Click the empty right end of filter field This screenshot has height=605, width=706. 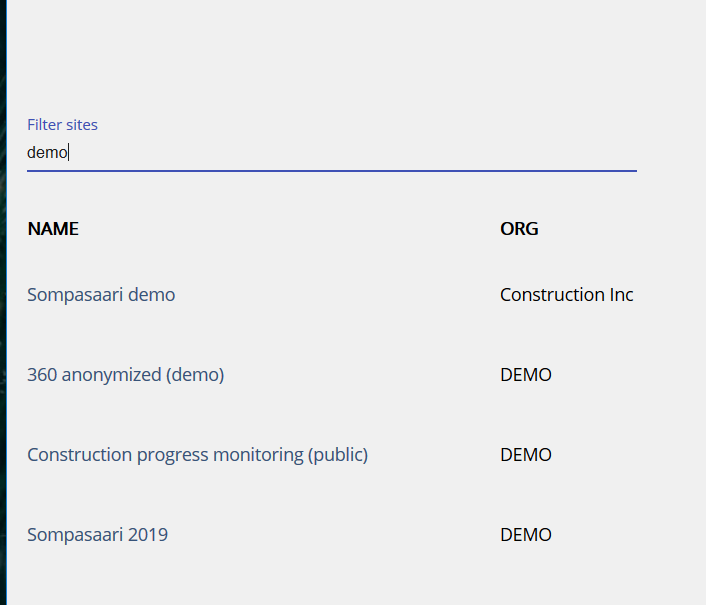click(x=585, y=153)
